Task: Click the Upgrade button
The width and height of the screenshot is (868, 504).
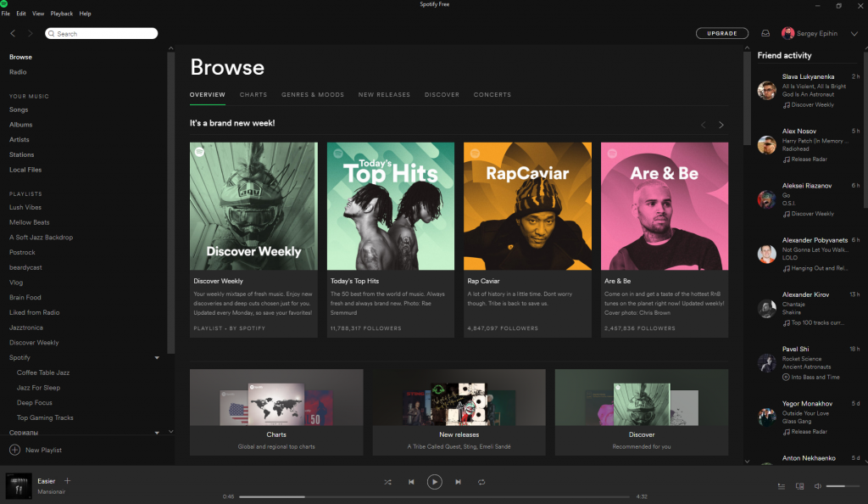Action: 722,34
